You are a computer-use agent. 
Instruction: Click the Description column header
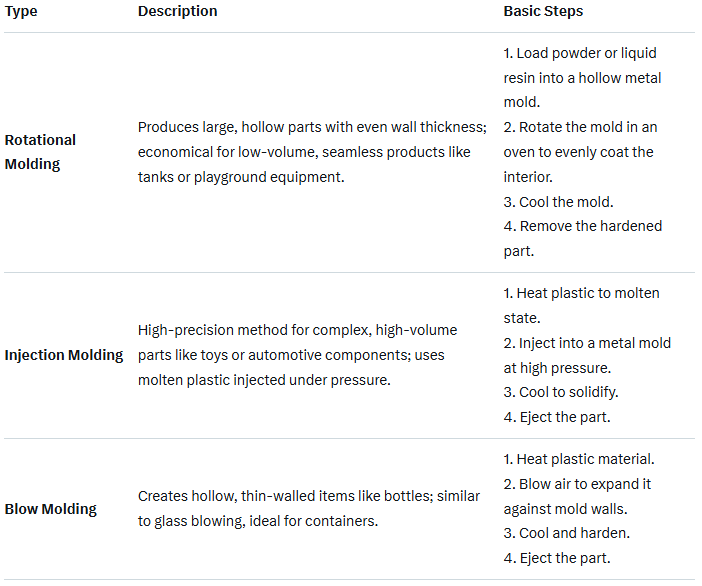click(x=177, y=11)
